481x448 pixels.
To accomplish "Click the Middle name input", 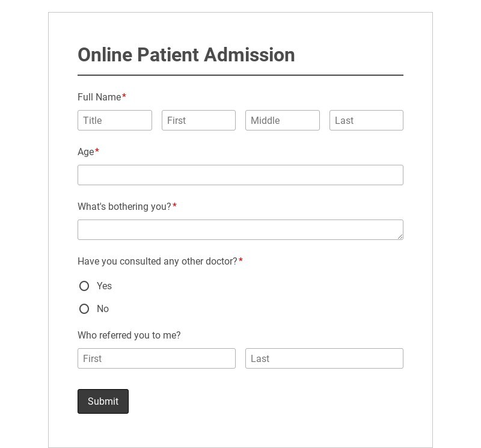I will [x=282, y=120].
